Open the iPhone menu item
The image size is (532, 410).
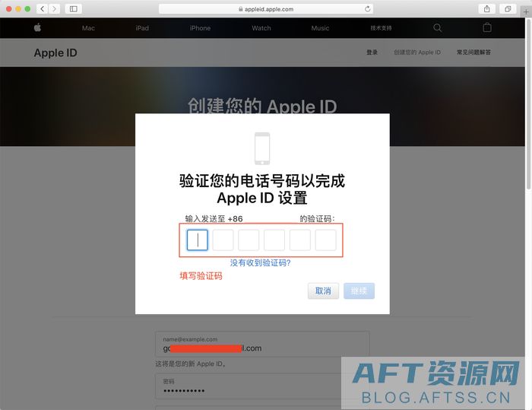point(200,28)
